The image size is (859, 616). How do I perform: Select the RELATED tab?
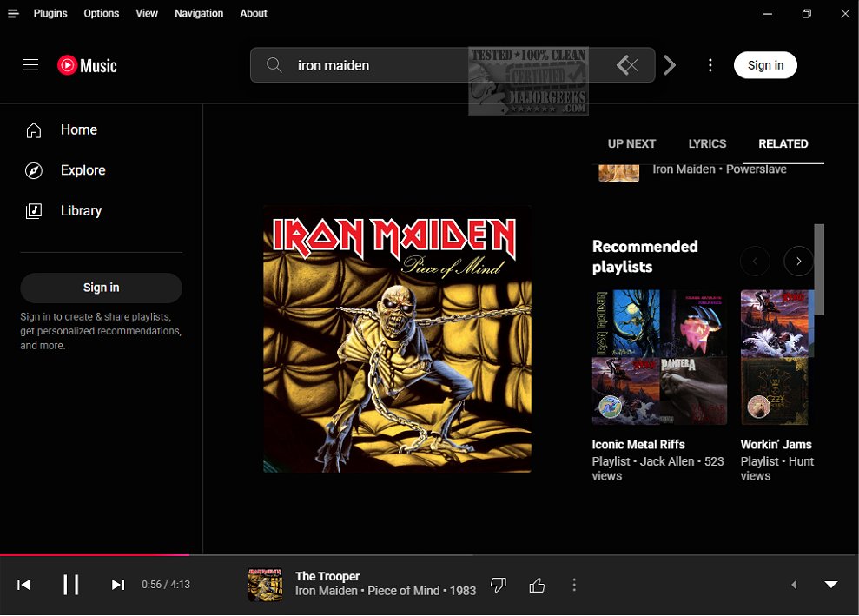pyautogui.click(x=783, y=143)
